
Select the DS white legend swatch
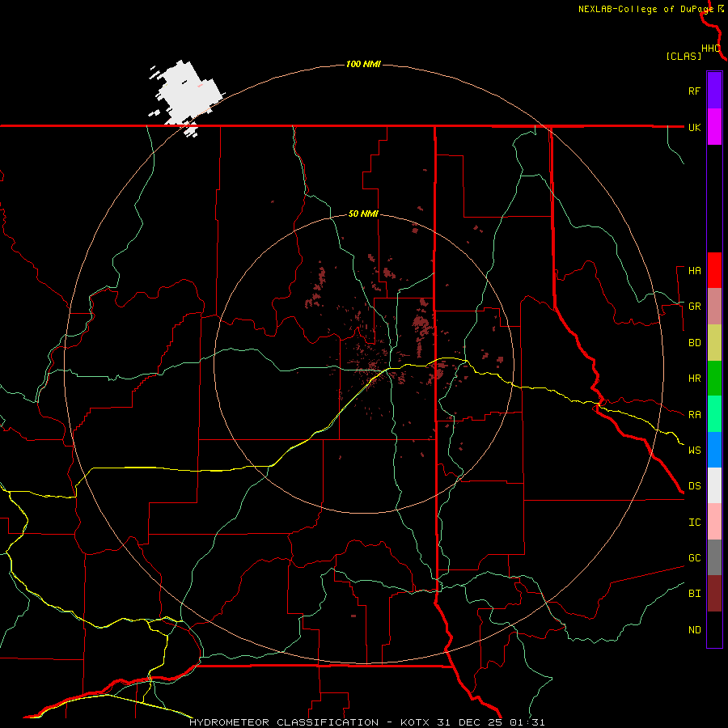(x=714, y=485)
